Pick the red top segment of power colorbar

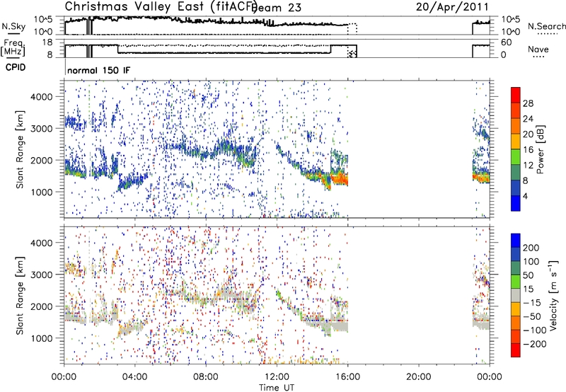point(516,95)
